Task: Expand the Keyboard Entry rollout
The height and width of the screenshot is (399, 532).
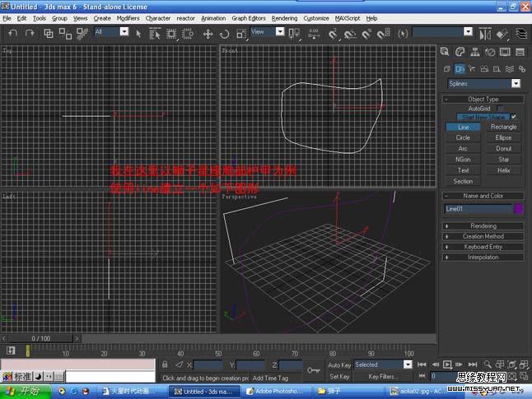Action: coord(483,247)
